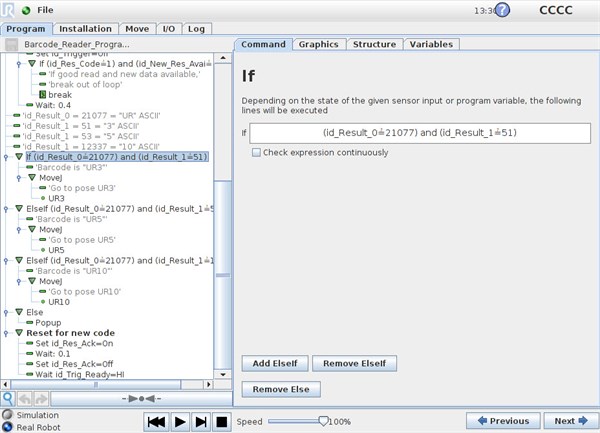Select the Command tab

click(263, 44)
